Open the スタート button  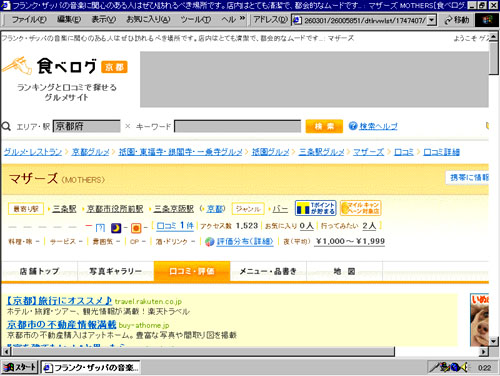(19, 367)
